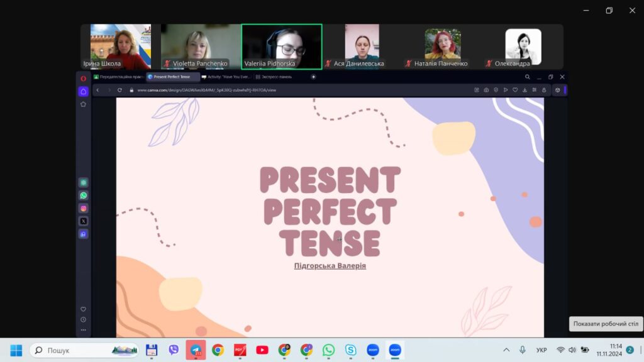The width and height of the screenshot is (644, 362).
Task: Open the Wi-Fi network tray icon
Action: coord(560,350)
